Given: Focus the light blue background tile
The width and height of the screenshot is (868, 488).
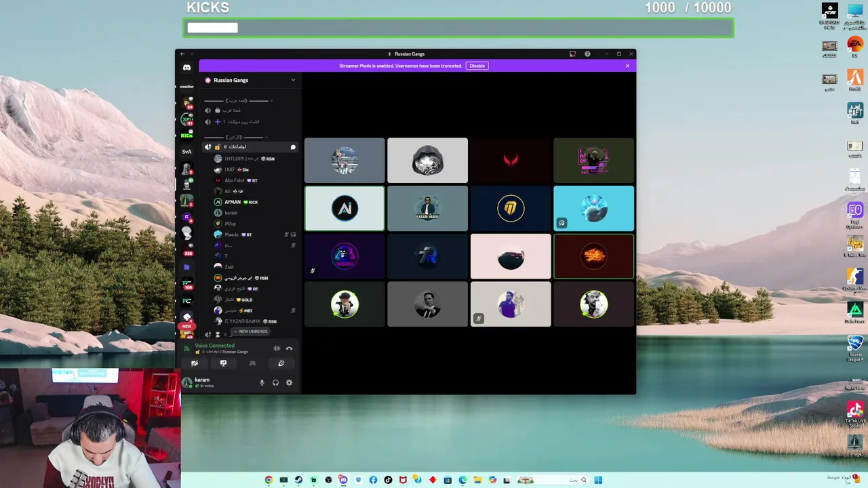Looking at the screenshot, I should (x=594, y=209).
